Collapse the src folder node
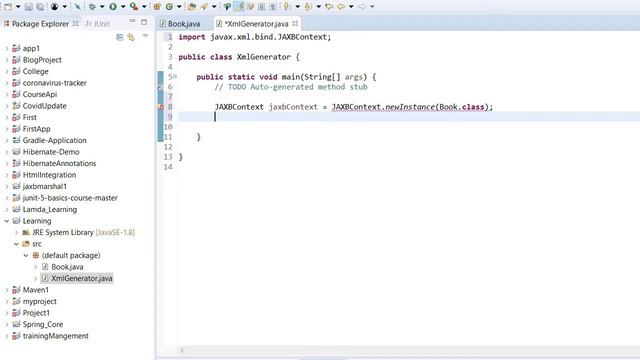 point(16,244)
